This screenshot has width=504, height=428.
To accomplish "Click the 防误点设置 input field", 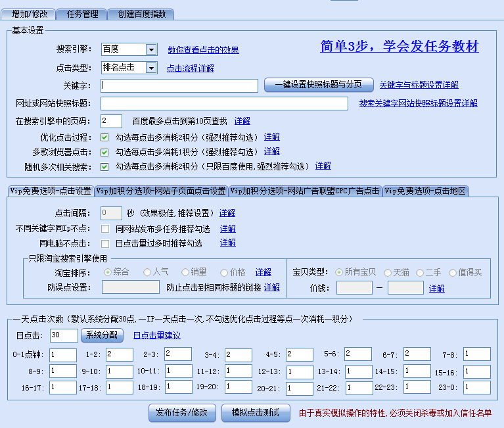I will (131, 287).
